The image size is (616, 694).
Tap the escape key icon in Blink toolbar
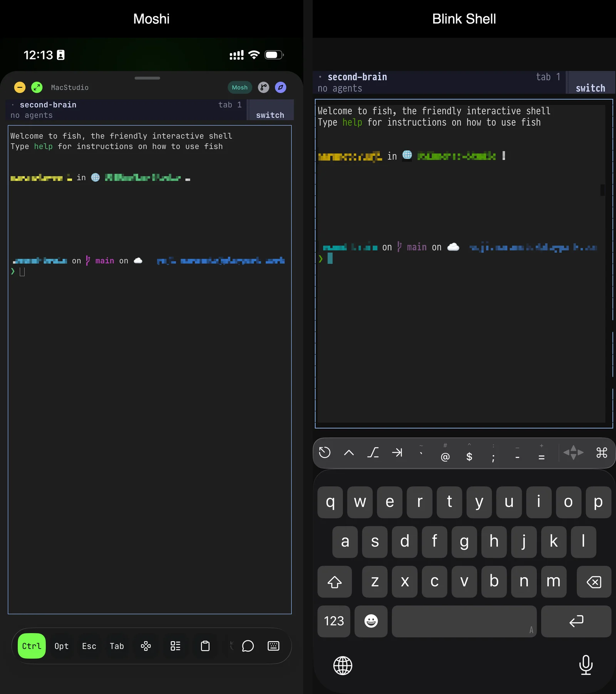(x=373, y=453)
